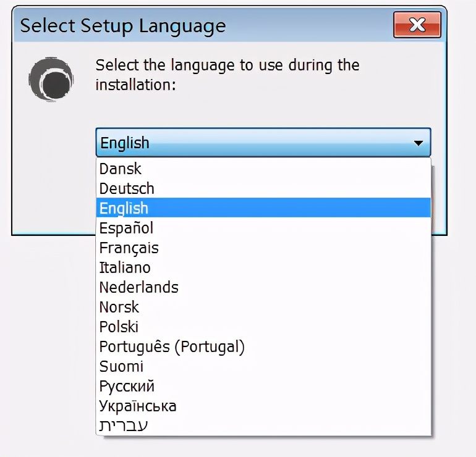The width and height of the screenshot is (476, 457).
Task: Click the Select Setup Language title bar
Action: pyautogui.click(x=185, y=26)
